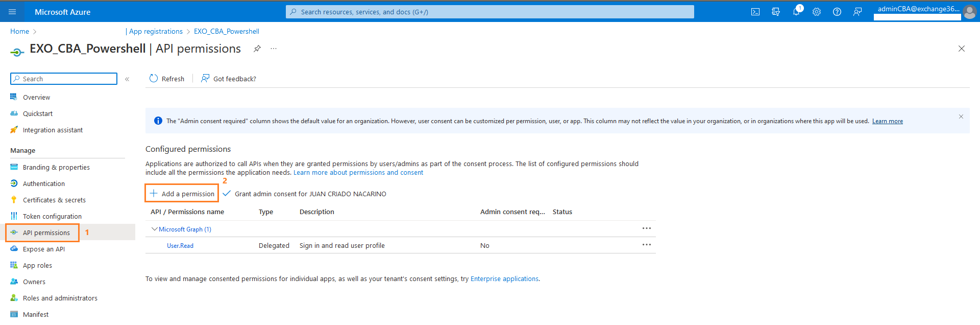Open the User.Read permission

pos(180,246)
